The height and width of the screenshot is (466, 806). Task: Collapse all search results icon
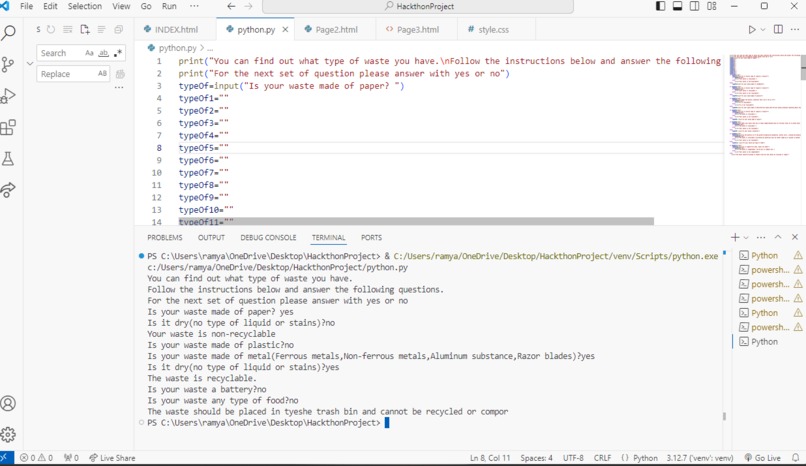[119, 30]
